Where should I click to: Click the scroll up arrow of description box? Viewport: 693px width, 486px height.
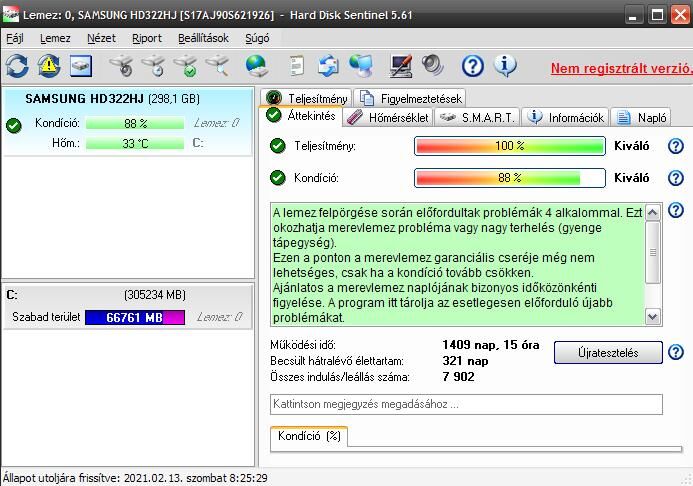[x=653, y=213]
